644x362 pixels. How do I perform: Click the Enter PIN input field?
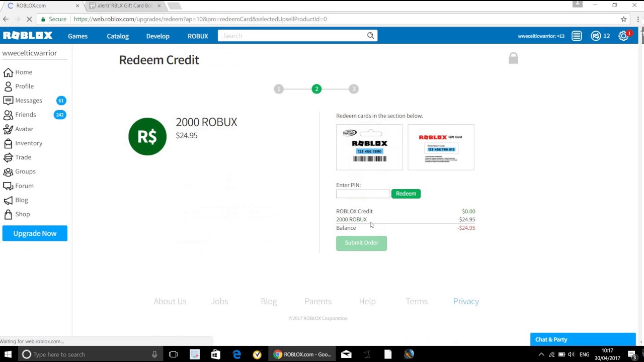tap(363, 194)
